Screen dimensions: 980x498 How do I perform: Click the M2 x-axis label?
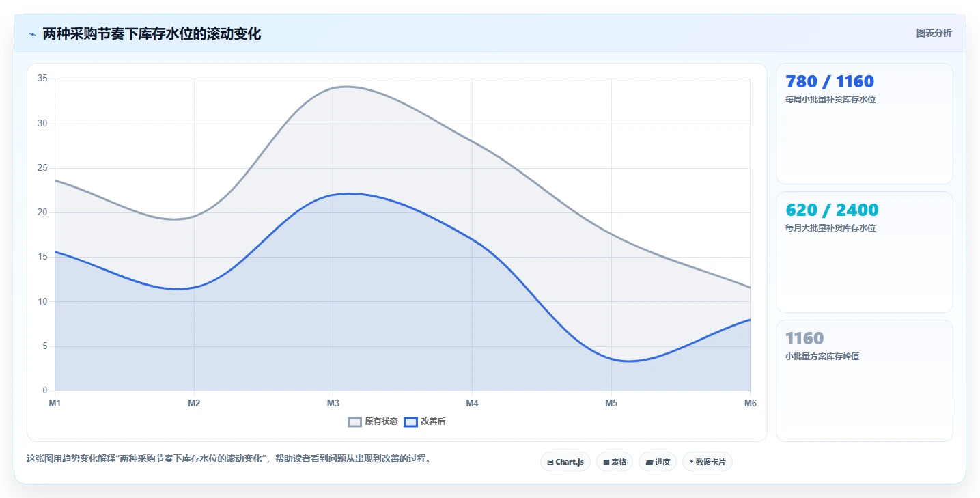pos(194,403)
